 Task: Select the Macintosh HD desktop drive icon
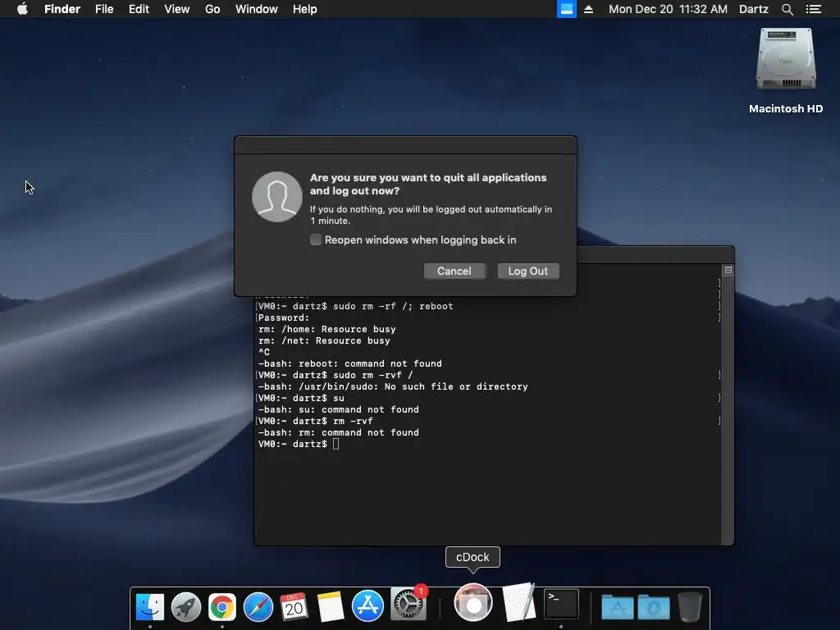[x=786, y=59]
